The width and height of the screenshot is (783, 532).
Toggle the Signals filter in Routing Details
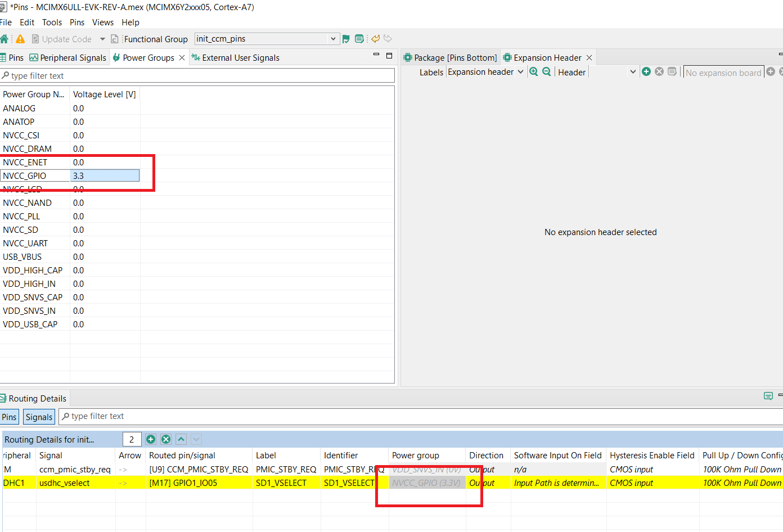tap(38, 417)
